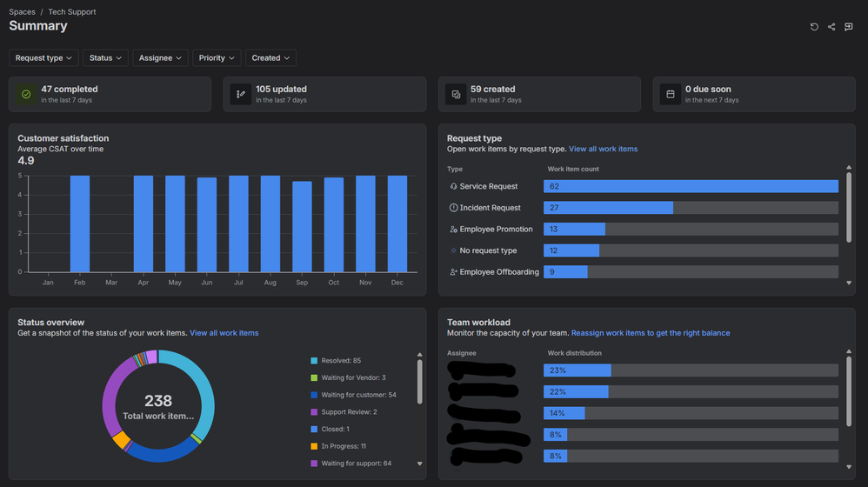Image resolution: width=868 pixels, height=487 pixels.
Task: Click the Request type panel scroll down arrow
Action: [x=849, y=283]
